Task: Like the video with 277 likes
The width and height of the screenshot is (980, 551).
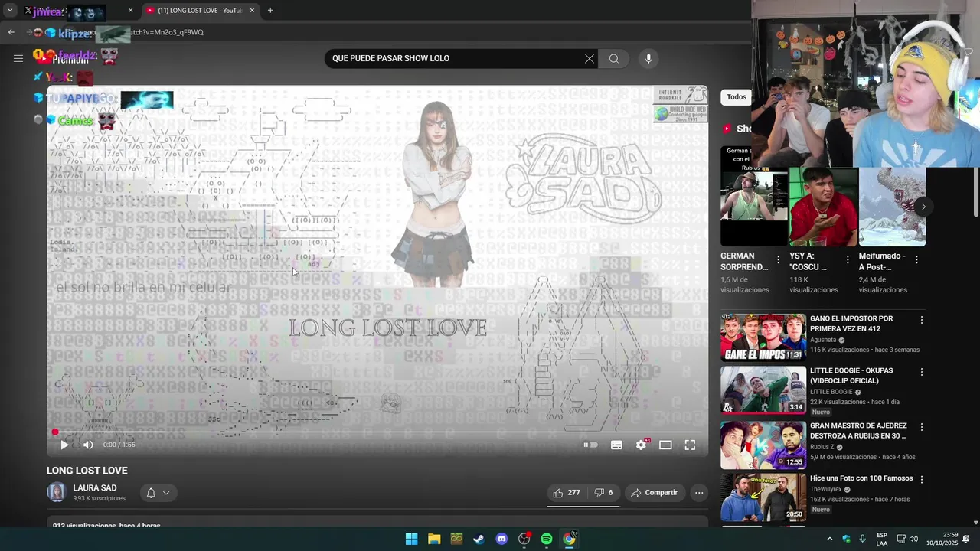Action: pos(567,493)
